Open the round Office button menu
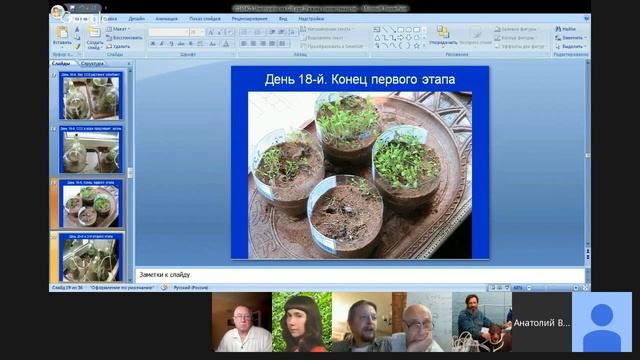Screen dimensions: 640x360 coord(58,11)
